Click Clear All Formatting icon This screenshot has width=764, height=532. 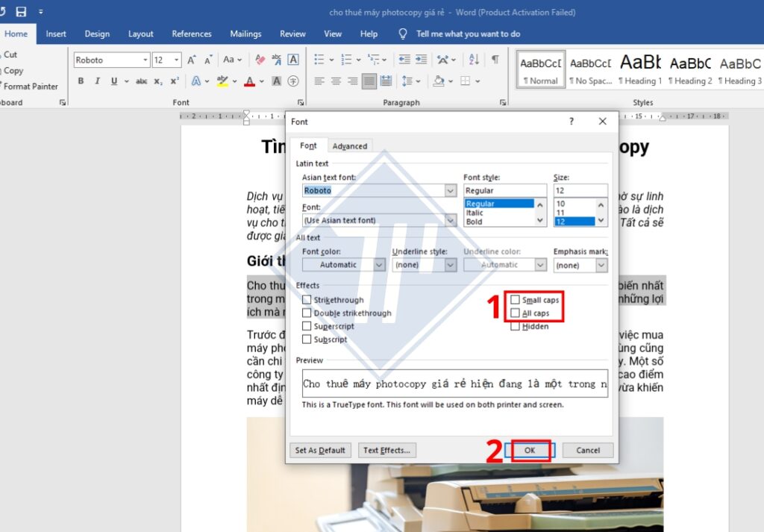point(260,60)
